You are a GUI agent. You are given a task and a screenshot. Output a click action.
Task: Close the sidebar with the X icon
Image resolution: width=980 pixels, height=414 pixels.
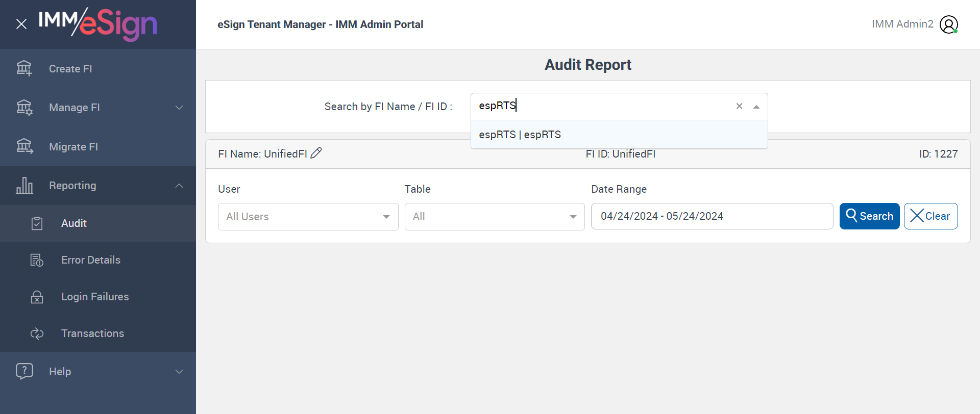(x=21, y=24)
